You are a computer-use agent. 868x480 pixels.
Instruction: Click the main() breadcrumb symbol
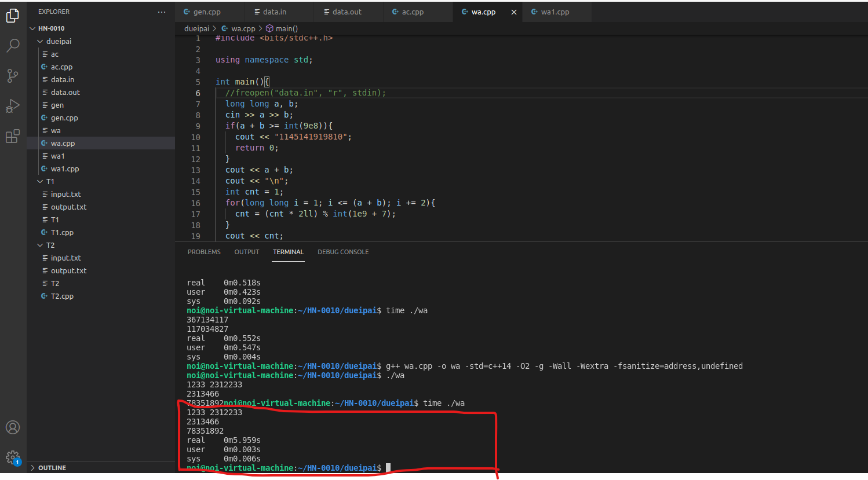pos(282,28)
